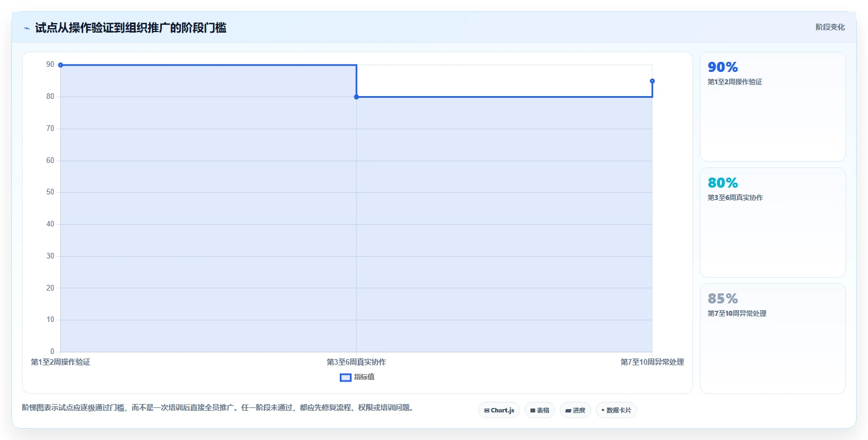Click the 90% data card
Image resolution: width=868 pixels, height=440 pixels.
click(x=772, y=107)
